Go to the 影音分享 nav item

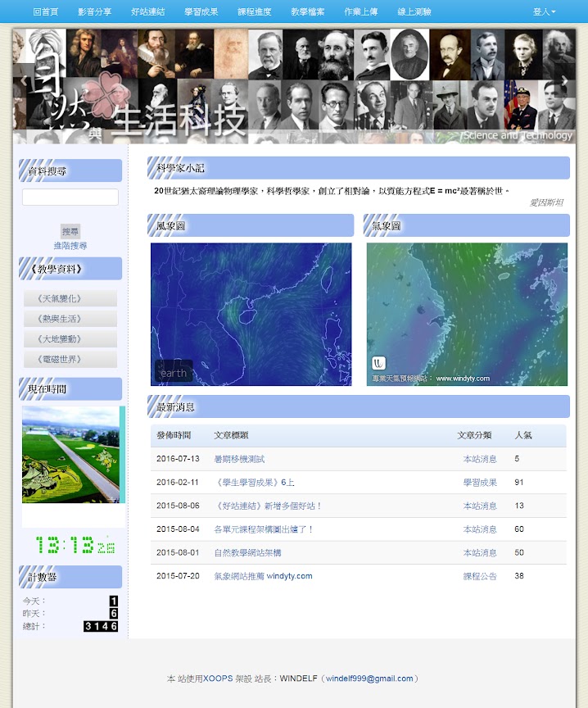coord(95,12)
